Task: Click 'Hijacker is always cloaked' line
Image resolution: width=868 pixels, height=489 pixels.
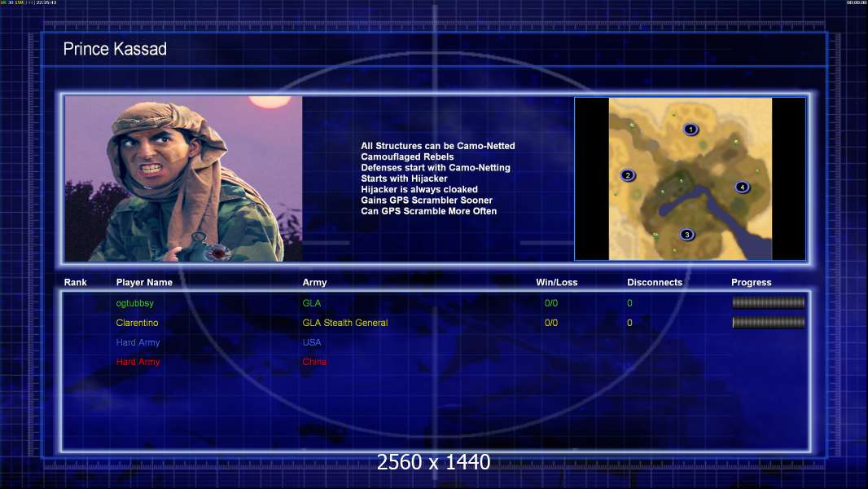Action: (x=419, y=189)
